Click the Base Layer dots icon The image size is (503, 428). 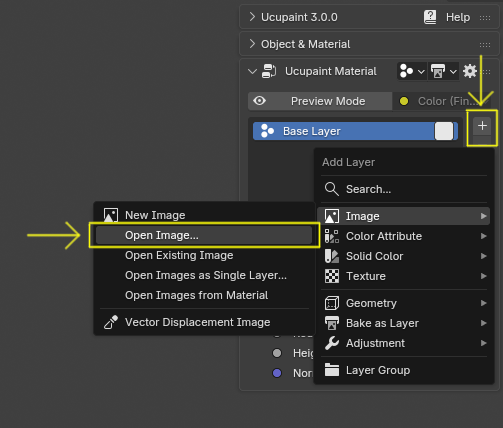pyautogui.click(x=267, y=131)
